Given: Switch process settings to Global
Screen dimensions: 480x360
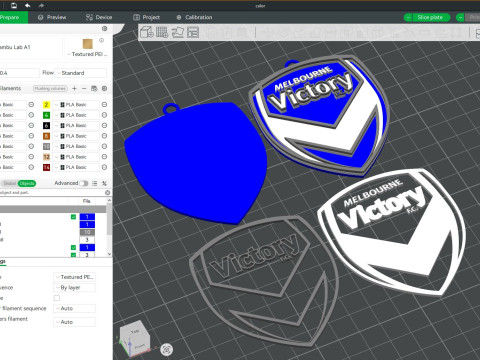Looking at the screenshot, I should pyautogui.click(x=9, y=183).
